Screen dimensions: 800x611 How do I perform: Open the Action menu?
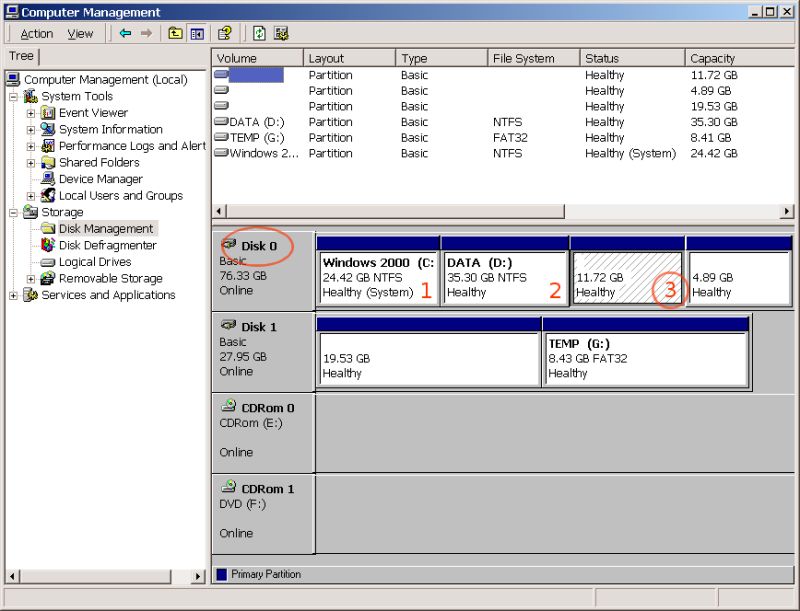click(36, 33)
